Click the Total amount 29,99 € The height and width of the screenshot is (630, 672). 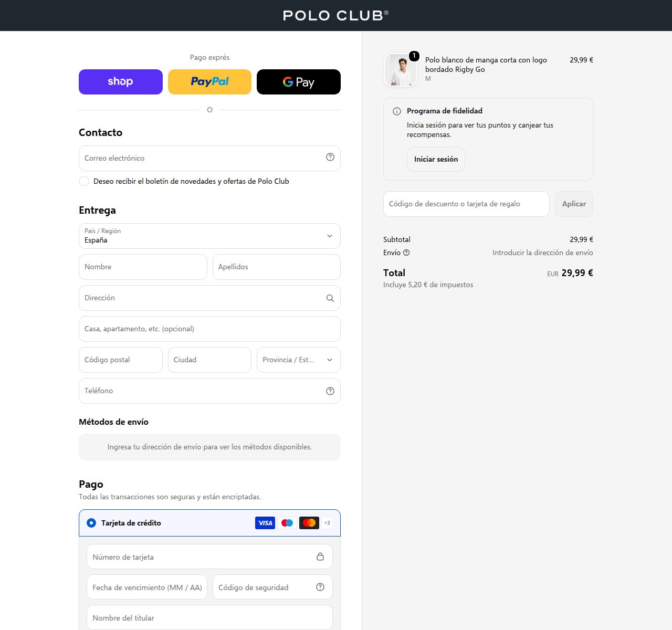tap(577, 273)
